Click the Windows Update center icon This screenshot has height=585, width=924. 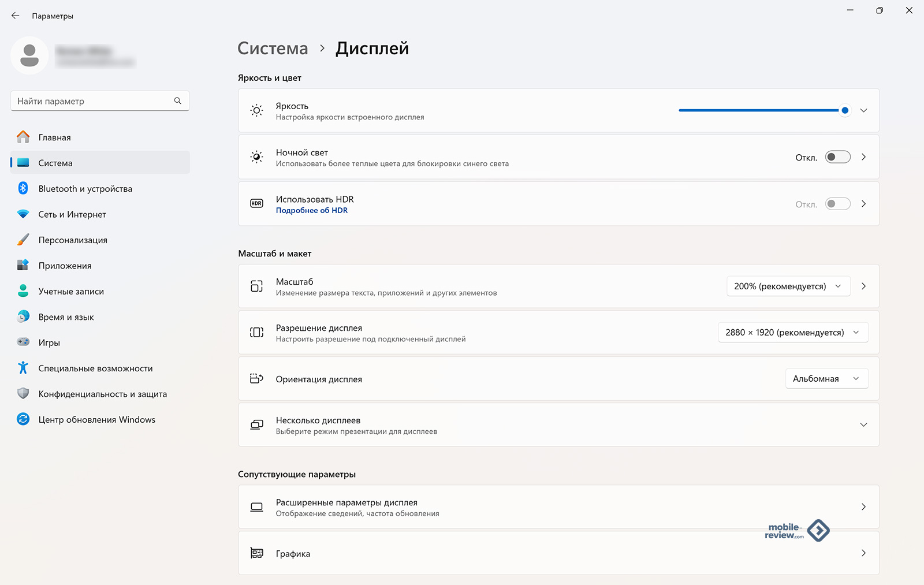[23, 419]
